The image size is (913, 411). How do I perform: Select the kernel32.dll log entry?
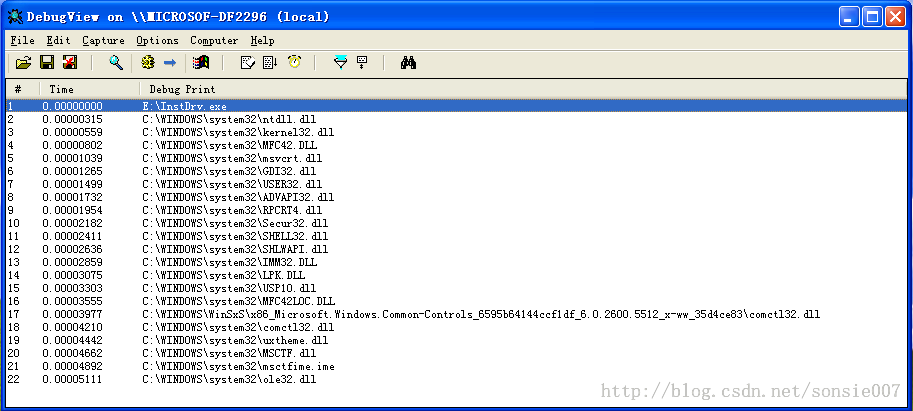[x=456, y=132]
